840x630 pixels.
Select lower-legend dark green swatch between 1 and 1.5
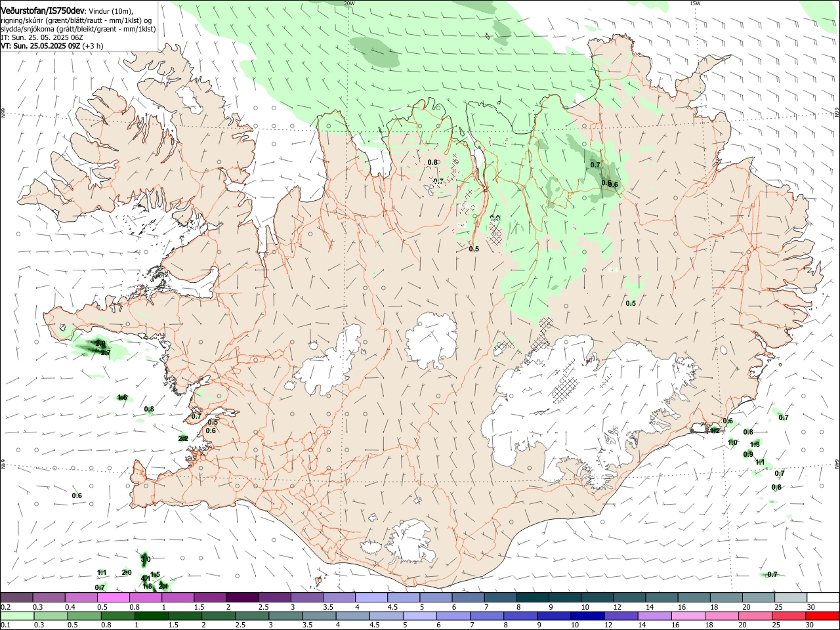[x=152, y=616]
